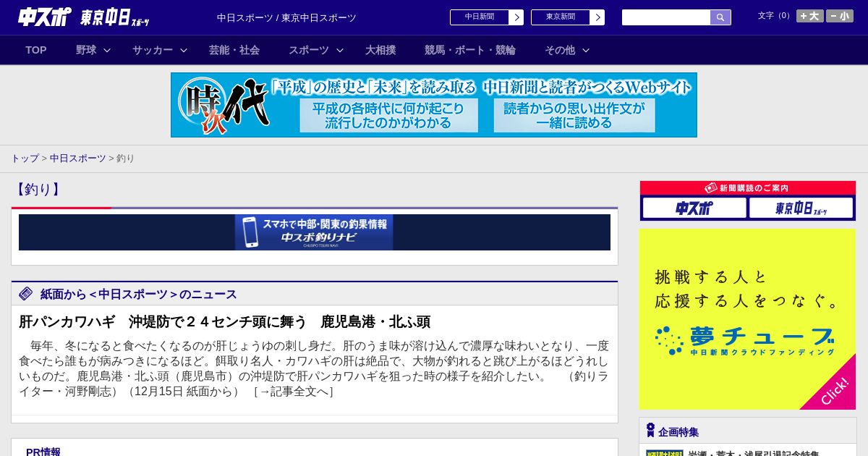Image resolution: width=868 pixels, height=456 pixels.
Task: Open 東京新聞 site link button
Action: (561, 17)
